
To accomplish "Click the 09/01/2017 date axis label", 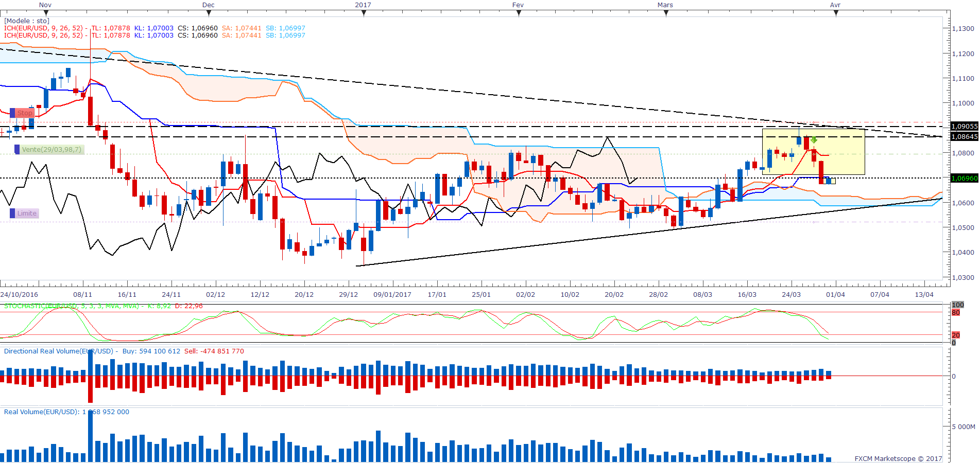I will click(x=392, y=295).
